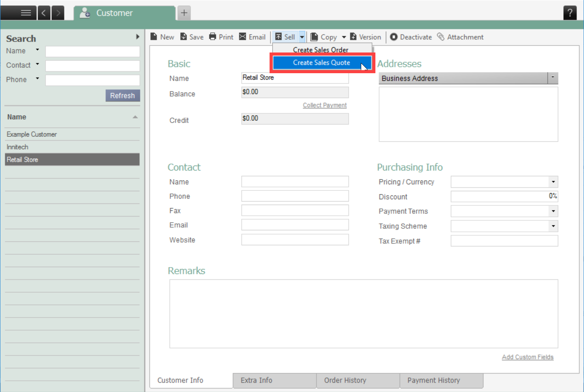Click the Basic Name field Retail Store
The image size is (584, 392).
[295, 78]
